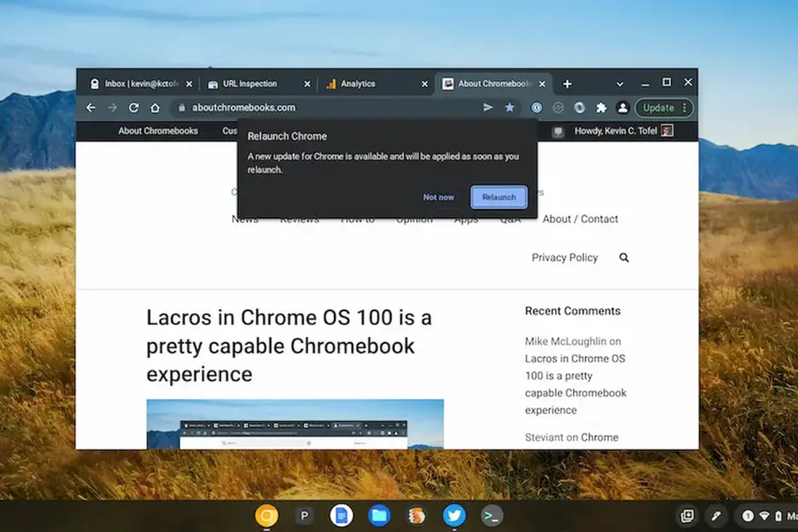Open the Files app from the shelf
The width and height of the screenshot is (798, 532).
[379, 515]
